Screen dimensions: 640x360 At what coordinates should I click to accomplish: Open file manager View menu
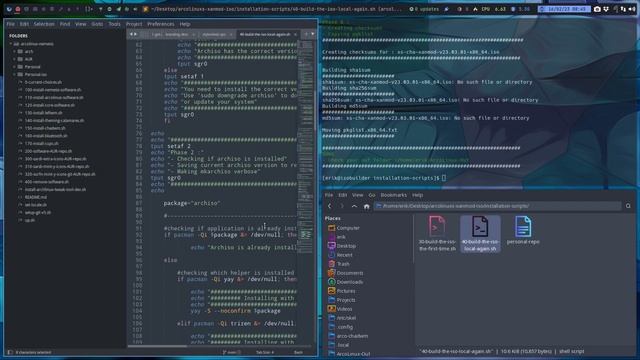[358, 195]
